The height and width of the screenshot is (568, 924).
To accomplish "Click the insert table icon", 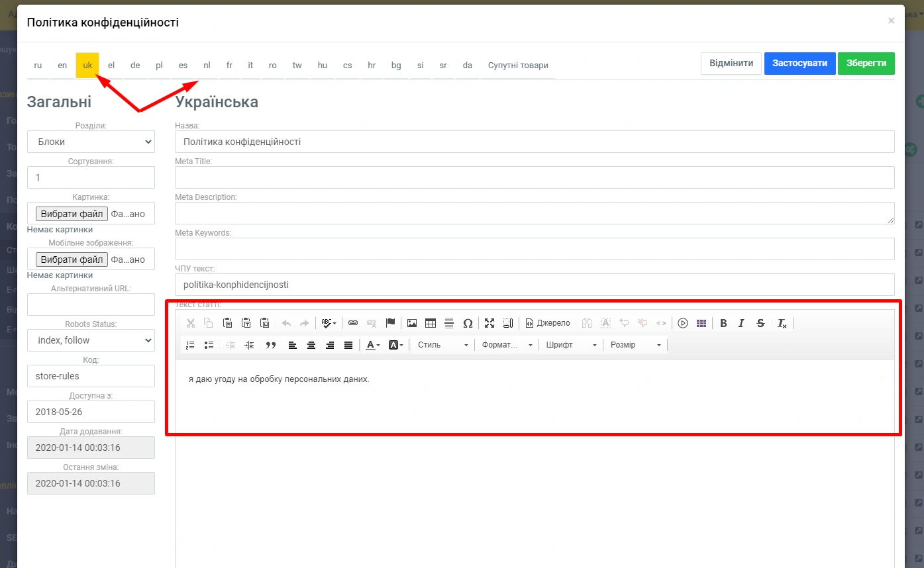I will pyautogui.click(x=431, y=323).
